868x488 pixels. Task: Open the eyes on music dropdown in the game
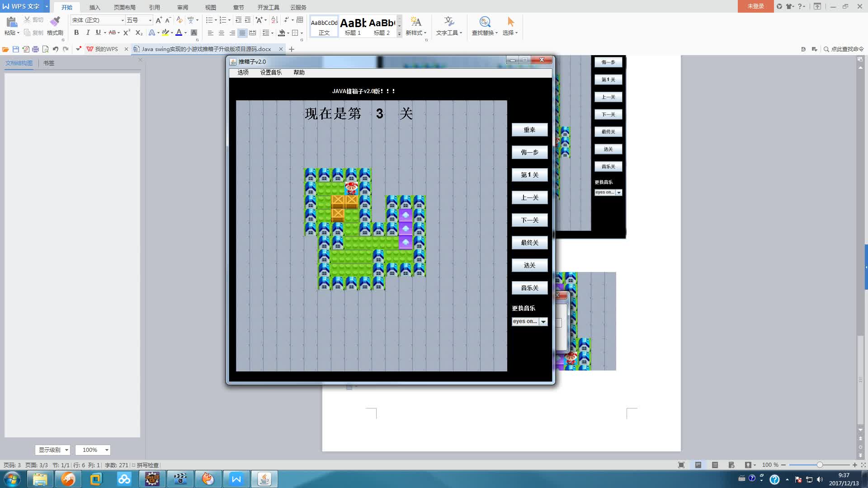click(543, 321)
